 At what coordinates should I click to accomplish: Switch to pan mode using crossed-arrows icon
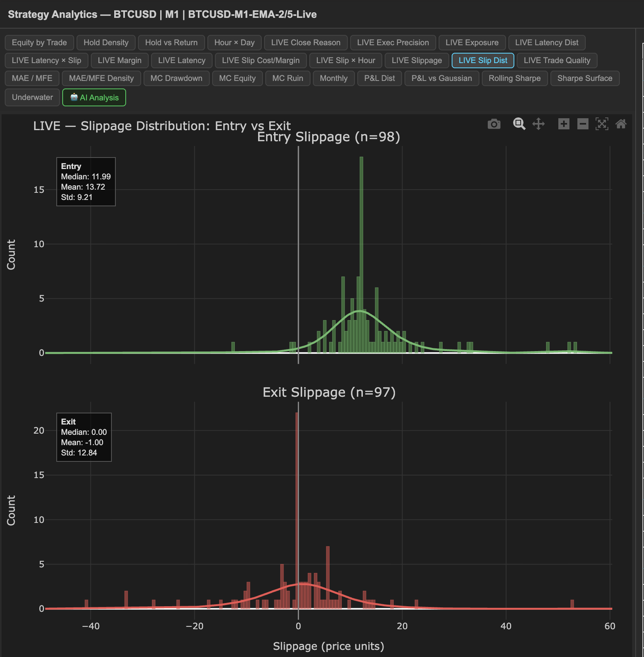pyautogui.click(x=539, y=124)
